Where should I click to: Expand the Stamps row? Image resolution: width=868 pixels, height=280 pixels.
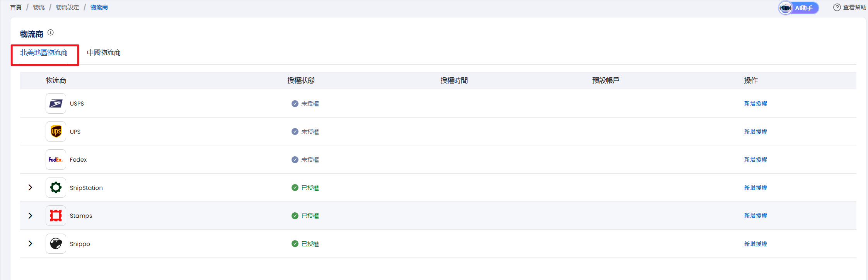[30, 215]
